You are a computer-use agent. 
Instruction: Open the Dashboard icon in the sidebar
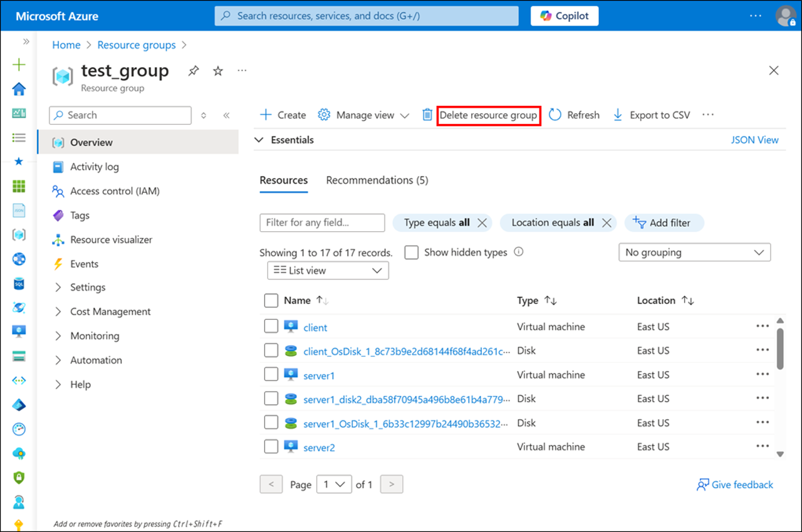coord(19,114)
